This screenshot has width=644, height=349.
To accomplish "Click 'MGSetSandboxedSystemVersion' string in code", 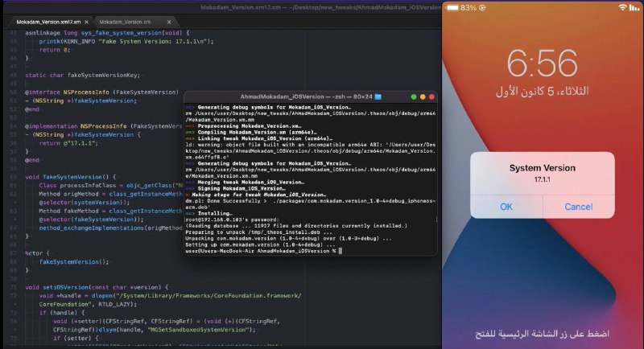I will (198, 330).
